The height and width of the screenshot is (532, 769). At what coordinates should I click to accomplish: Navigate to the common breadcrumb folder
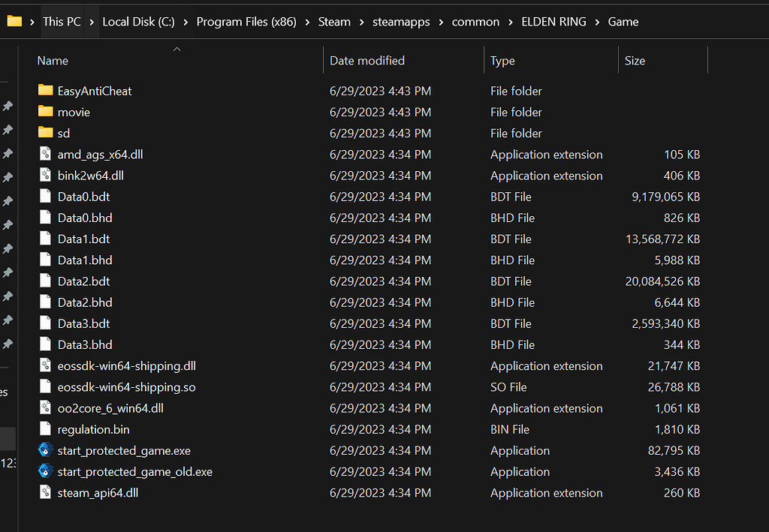point(475,22)
